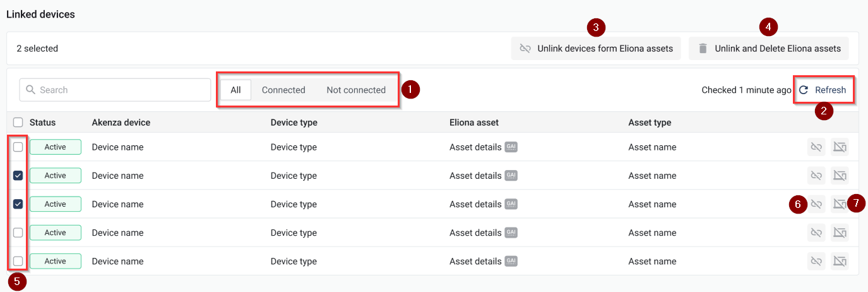Viewport: 868px width, 292px height.
Task: Click GAI badge in first asset row
Action: click(511, 147)
